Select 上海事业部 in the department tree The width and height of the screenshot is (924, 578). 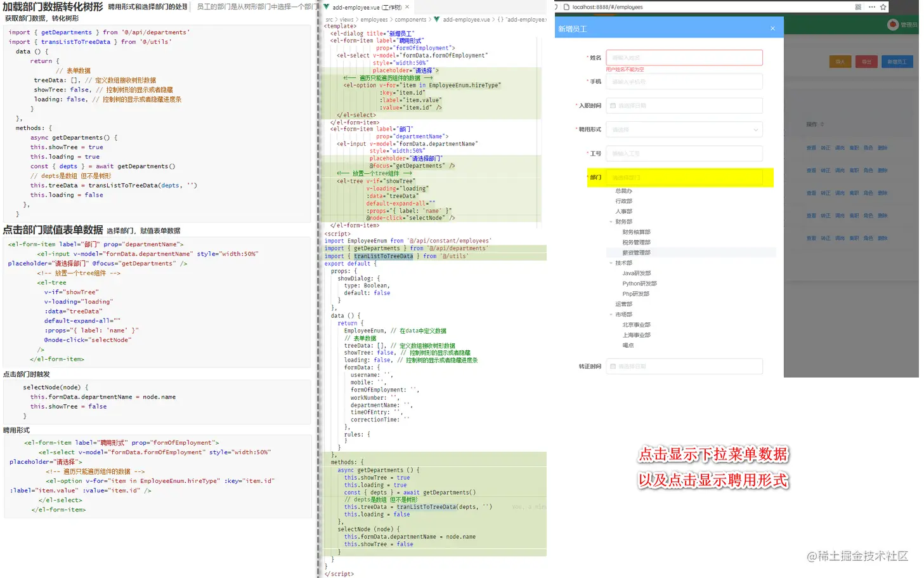[x=636, y=335]
